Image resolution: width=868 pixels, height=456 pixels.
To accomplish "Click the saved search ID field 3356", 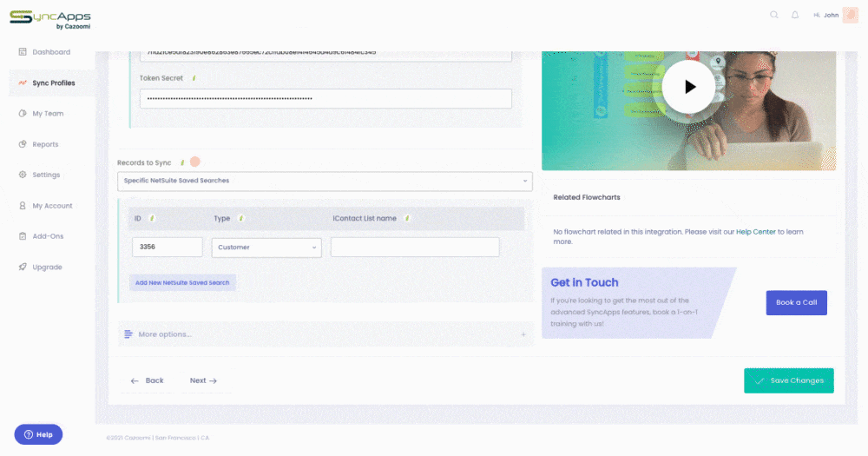I will 168,248.
